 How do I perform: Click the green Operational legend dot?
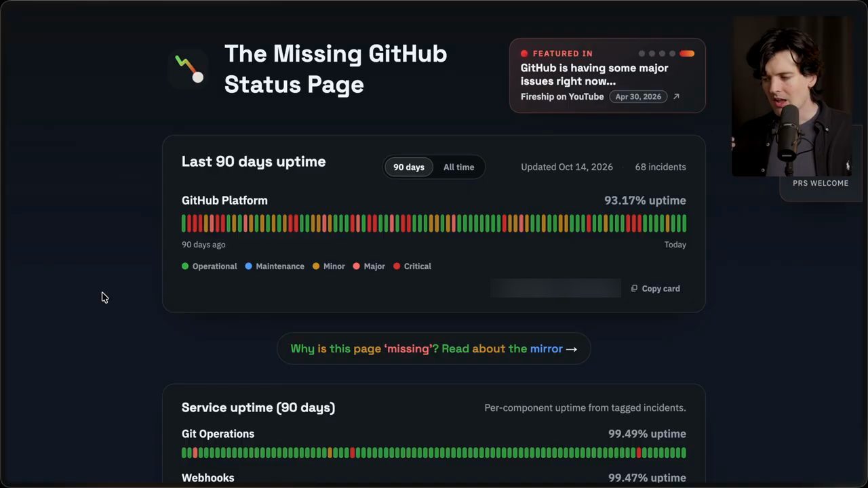[185, 266]
